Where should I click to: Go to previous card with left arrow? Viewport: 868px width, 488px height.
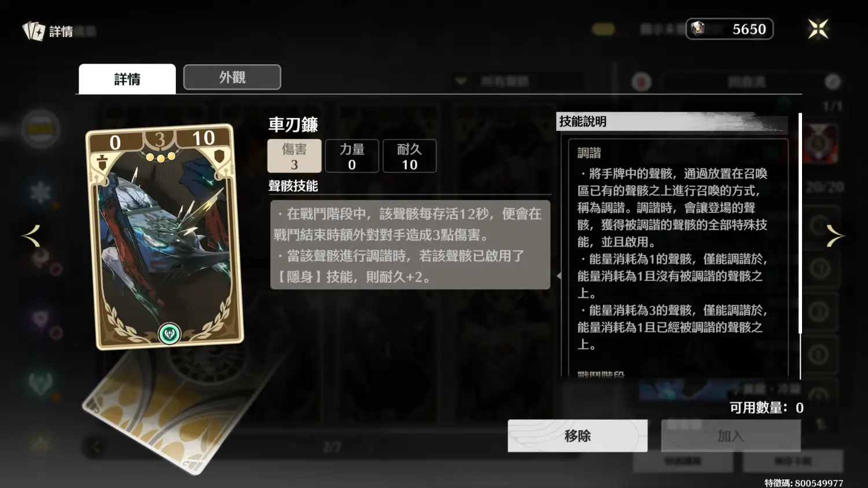point(31,236)
